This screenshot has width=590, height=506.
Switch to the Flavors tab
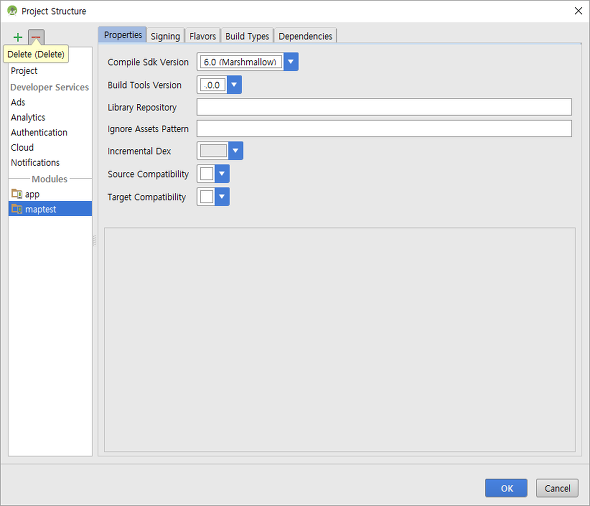point(202,36)
